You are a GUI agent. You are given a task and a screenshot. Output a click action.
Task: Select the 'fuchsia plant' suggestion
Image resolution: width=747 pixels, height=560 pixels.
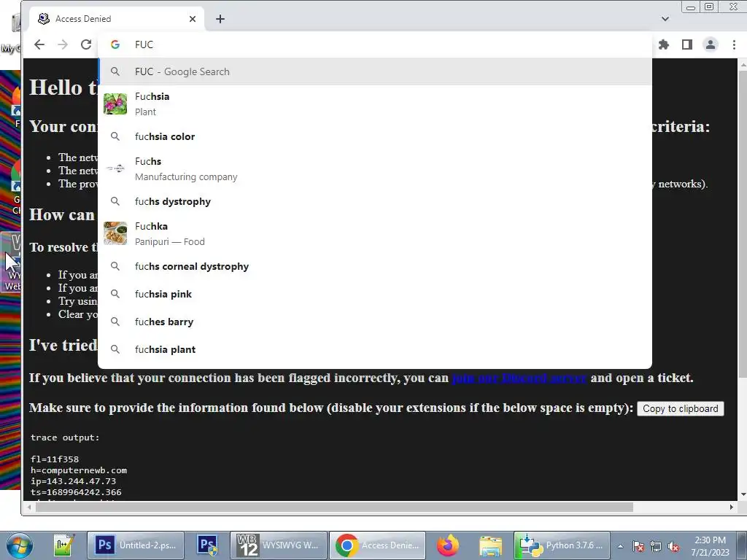click(x=374, y=349)
